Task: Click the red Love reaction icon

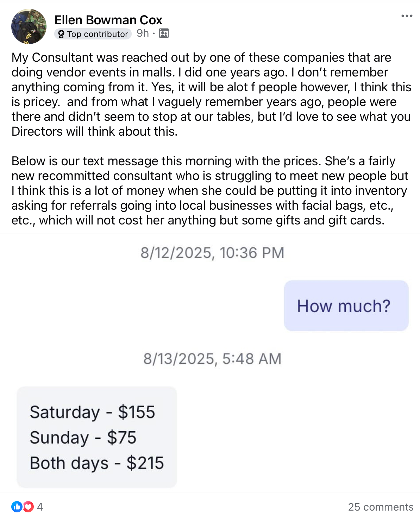Action: tap(28, 507)
